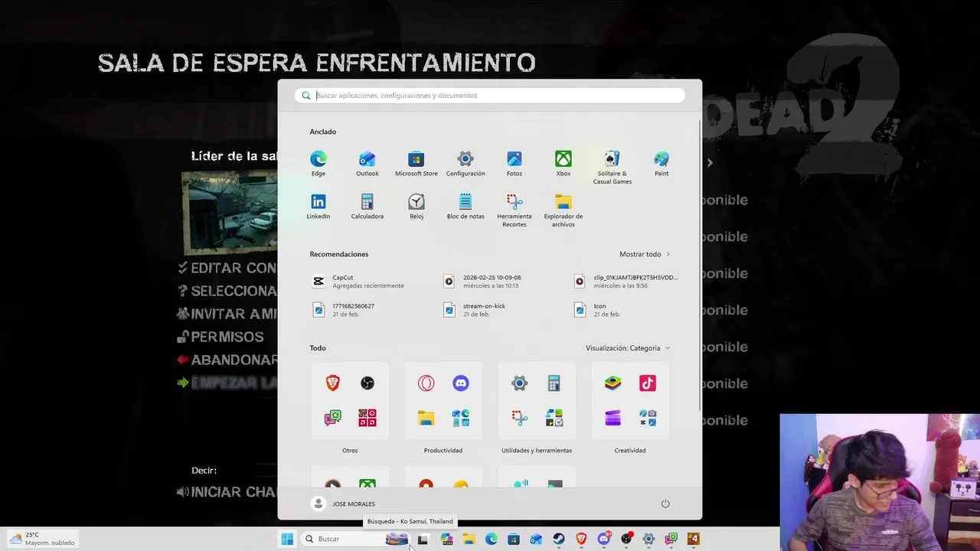Open the pinned Edge app
The width and height of the screenshot is (980, 551).
(x=318, y=163)
